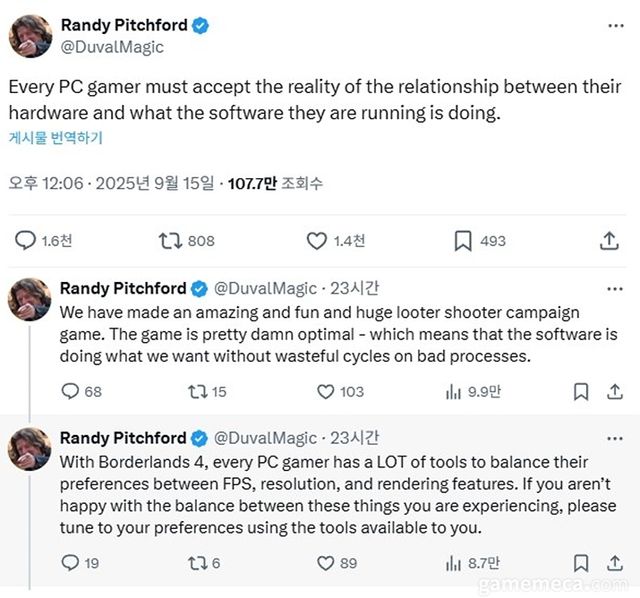The image size is (640, 598).
Task: View analytics for the 9.9만 views reply
Action: [x=452, y=392]
